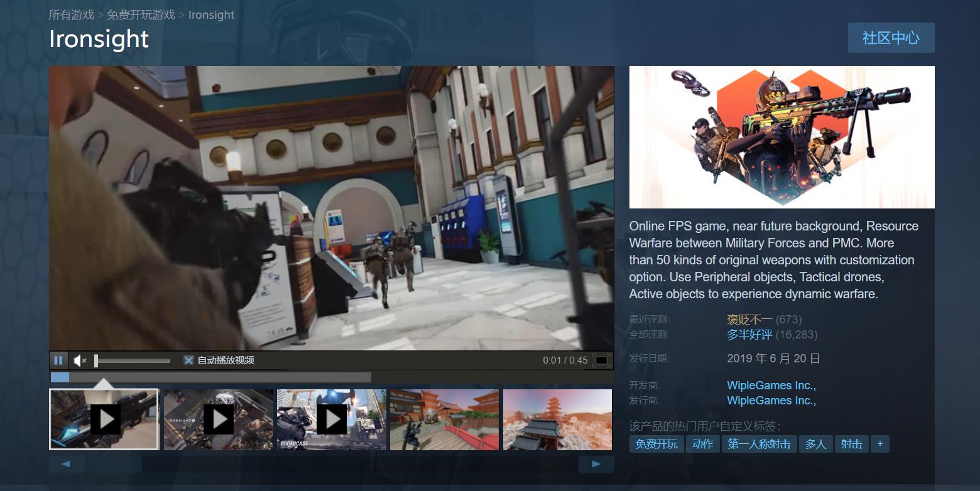Play the third Broadcast trailer thumbnail
This screenshot has width=980, height=491.
pyautogui.click(x=332, y=419)
